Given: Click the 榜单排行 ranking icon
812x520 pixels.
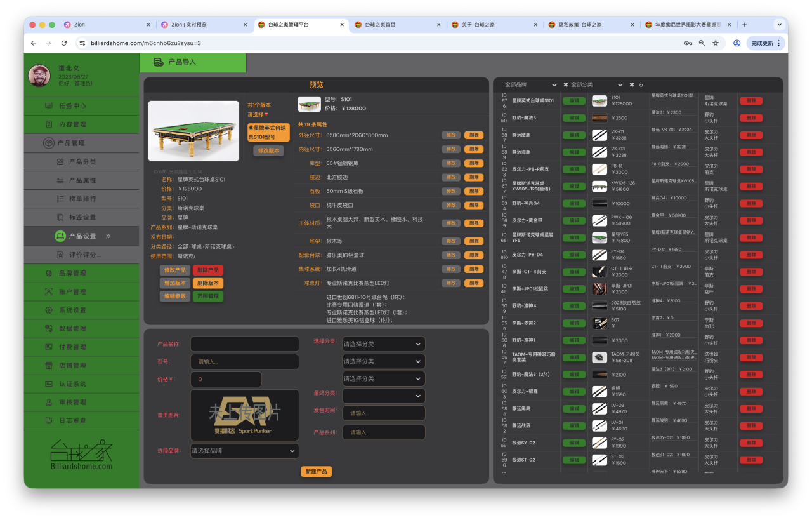Looking at the screenshot, I should pyautogui.click(x=60, y=199).
